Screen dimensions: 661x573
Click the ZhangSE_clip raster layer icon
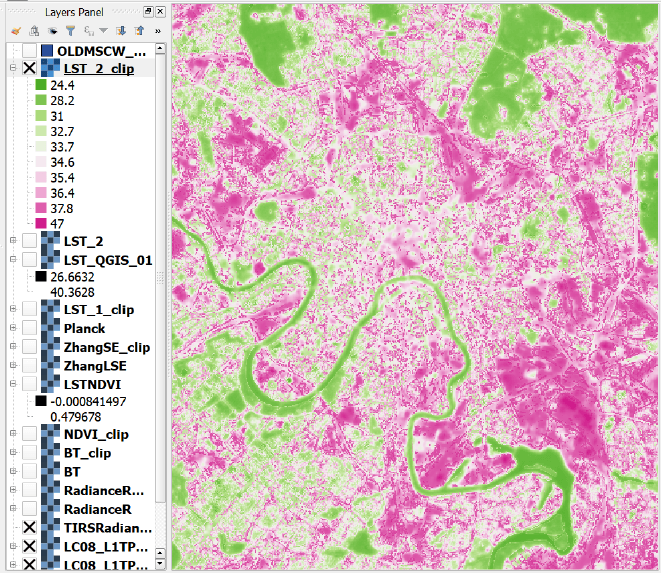click(50, 347)
